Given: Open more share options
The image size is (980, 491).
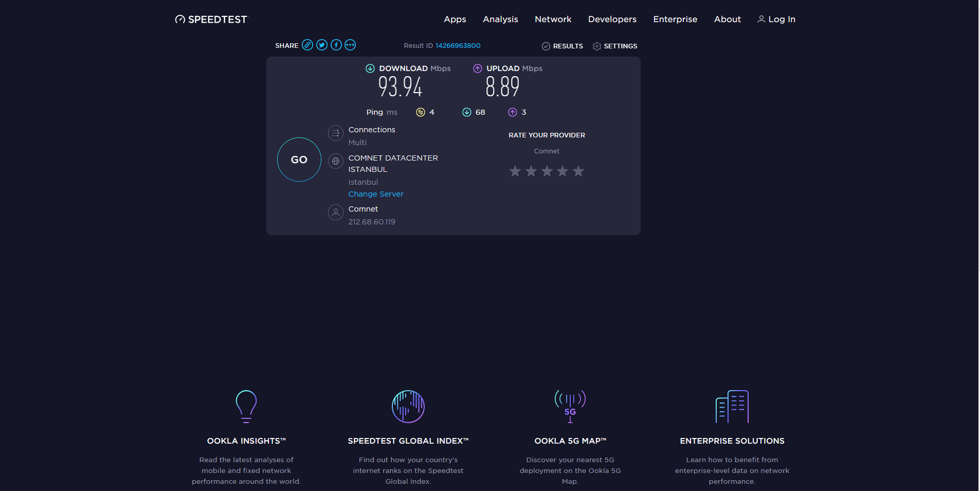Looking at the screenshot, I should (350, 45).
